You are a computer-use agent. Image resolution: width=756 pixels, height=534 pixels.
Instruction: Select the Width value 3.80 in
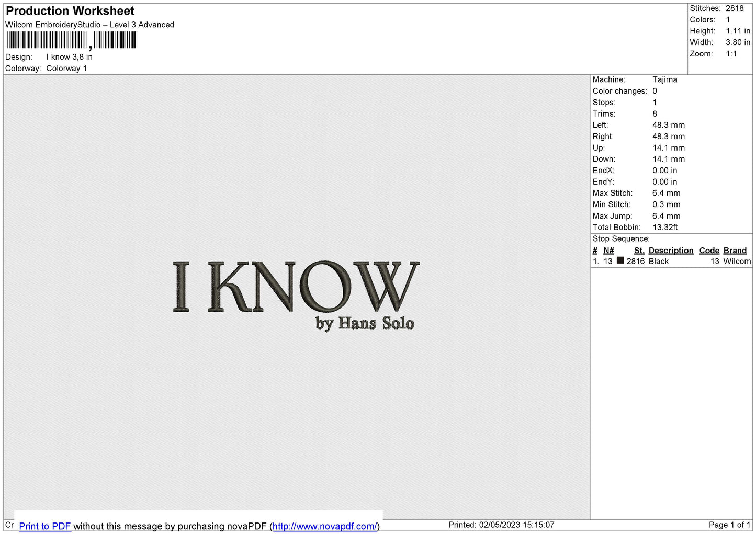738,42
